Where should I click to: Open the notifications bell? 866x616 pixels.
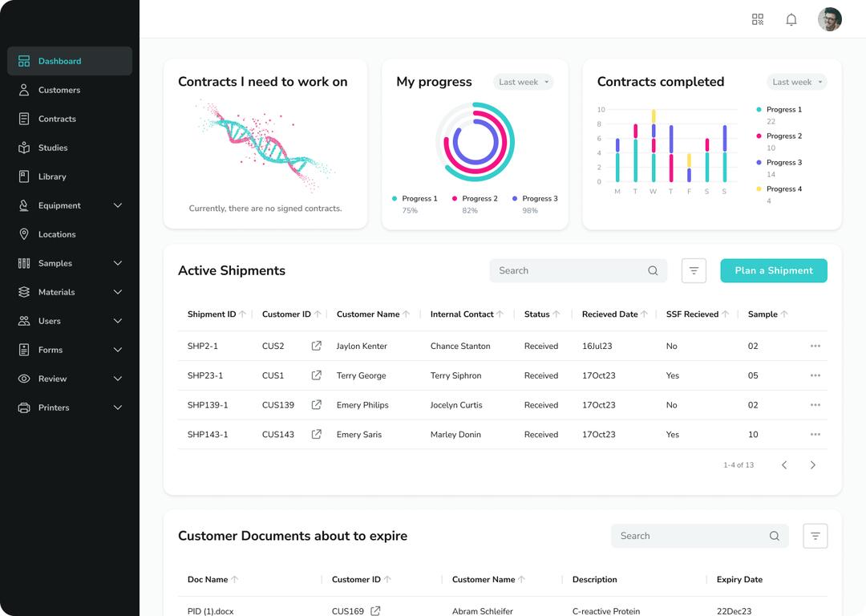(791, 20)
